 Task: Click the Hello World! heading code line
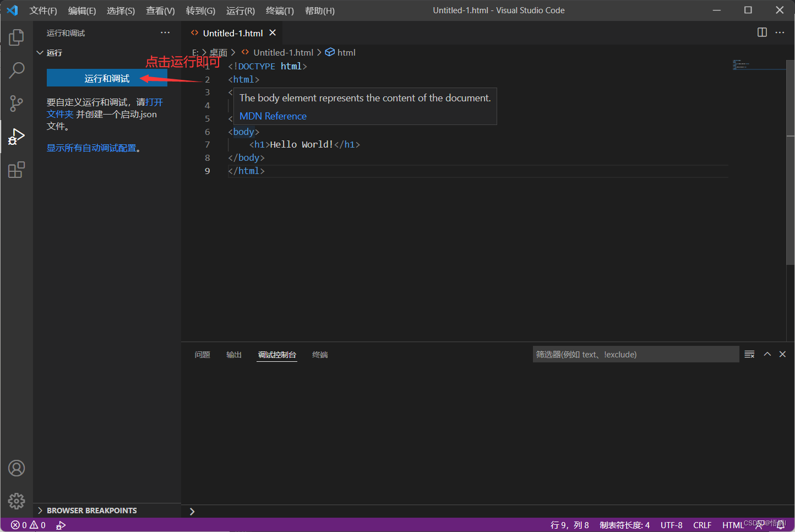tap(304, 144)
